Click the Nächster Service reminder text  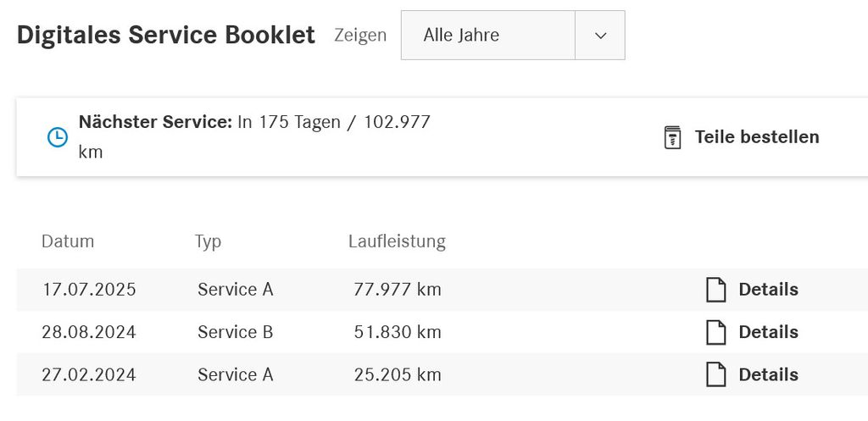[x=254, y=122]
